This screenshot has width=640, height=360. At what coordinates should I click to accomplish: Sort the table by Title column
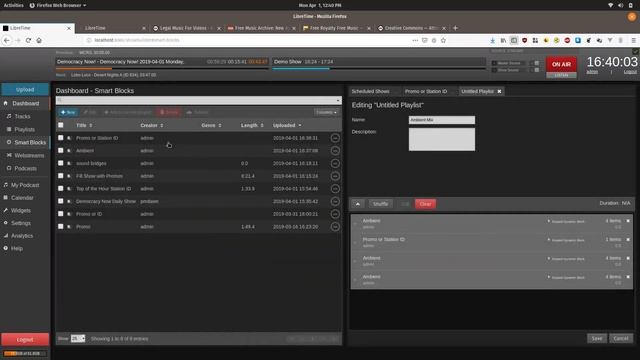click(84, 125)
